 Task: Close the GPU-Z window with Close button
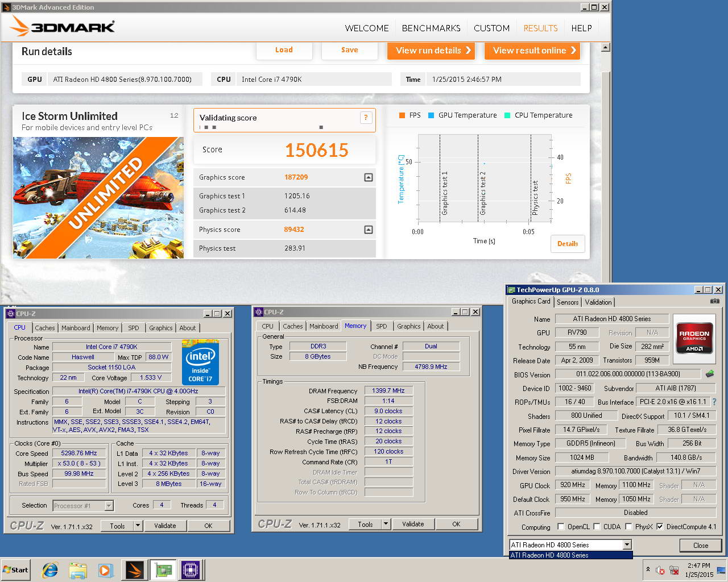(701, 545)
